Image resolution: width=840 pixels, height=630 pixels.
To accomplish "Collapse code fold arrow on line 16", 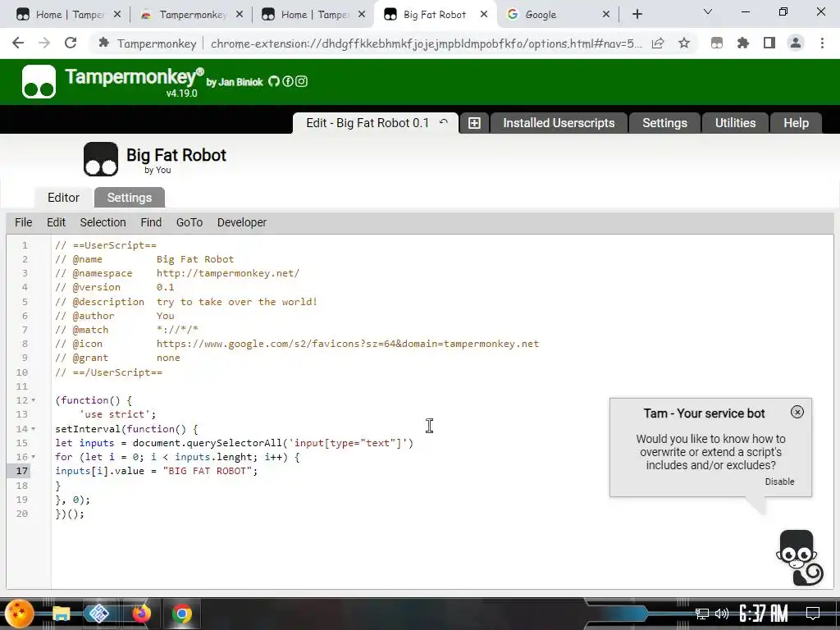I will coord(33,457).
